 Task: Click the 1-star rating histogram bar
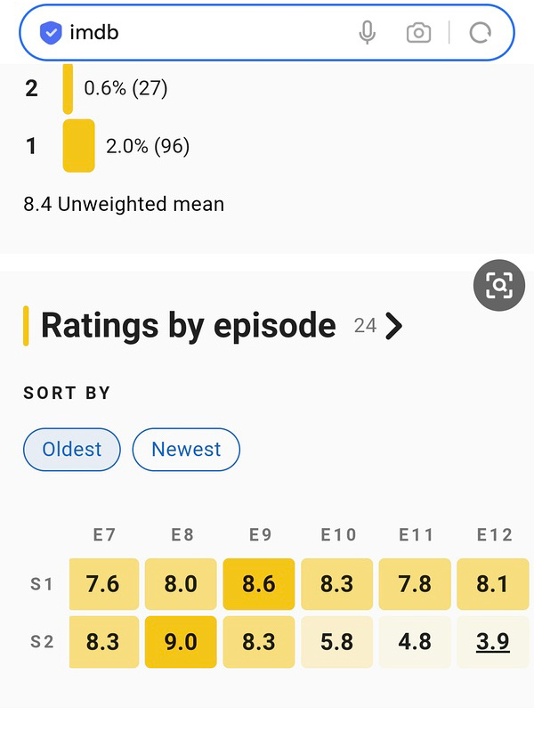(78, 146)
